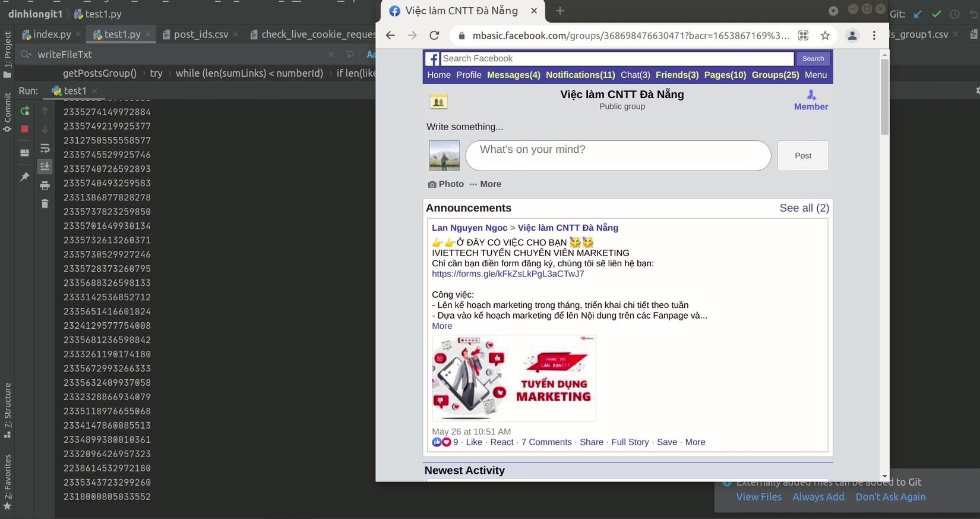Close the index.py editor tab
Image resolution: width=980 pixels, height=519 pixels.
click(x=78, y=34)
